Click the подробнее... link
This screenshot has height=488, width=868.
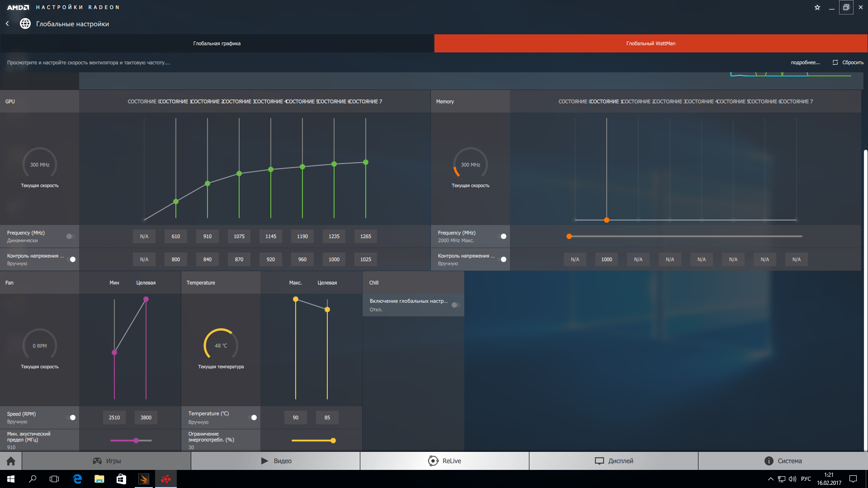point(805,62)
